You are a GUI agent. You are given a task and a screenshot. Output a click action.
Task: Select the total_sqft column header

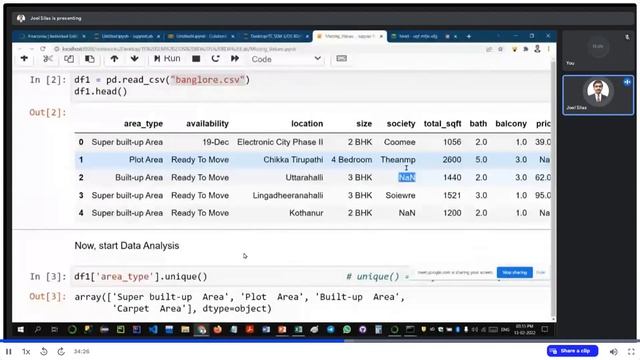(442, 124)
